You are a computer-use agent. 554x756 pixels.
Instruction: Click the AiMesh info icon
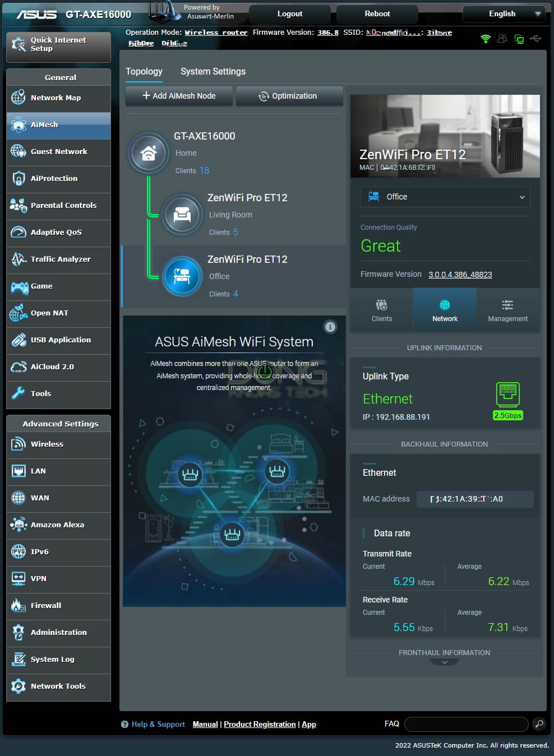(x=330, y=327)
